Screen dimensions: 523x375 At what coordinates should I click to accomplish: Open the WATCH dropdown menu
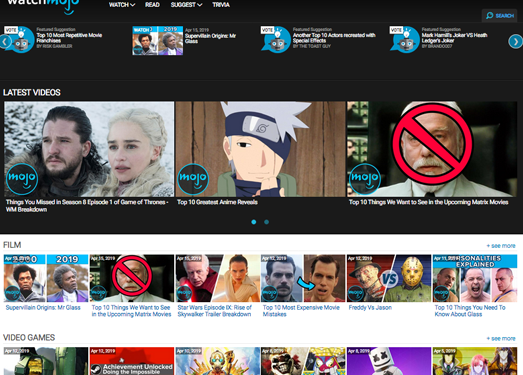[122, 5]
